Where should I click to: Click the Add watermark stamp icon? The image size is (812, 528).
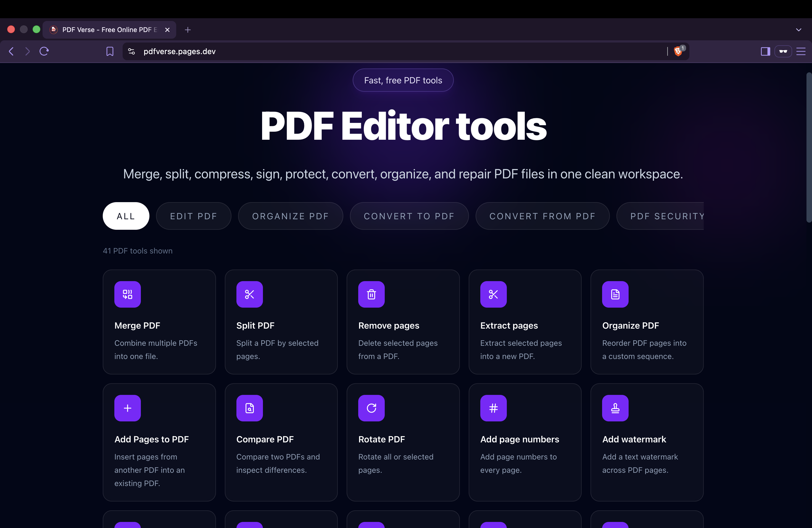[x=615, y=408]
